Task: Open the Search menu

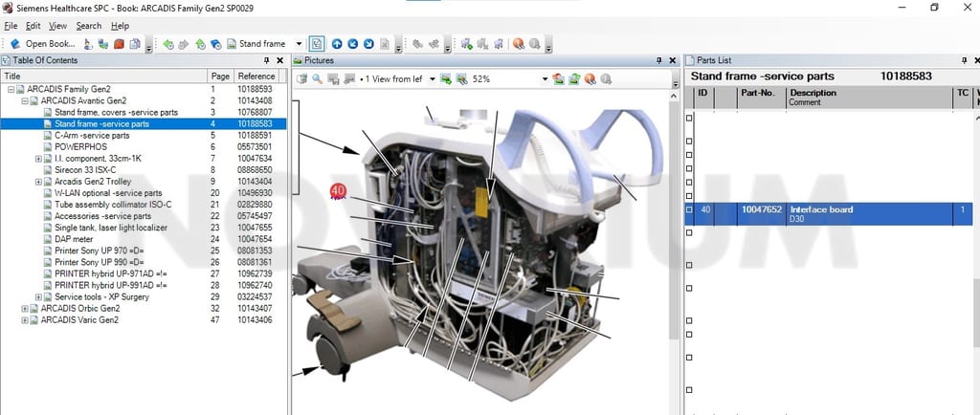Action: tap(89, 26)
